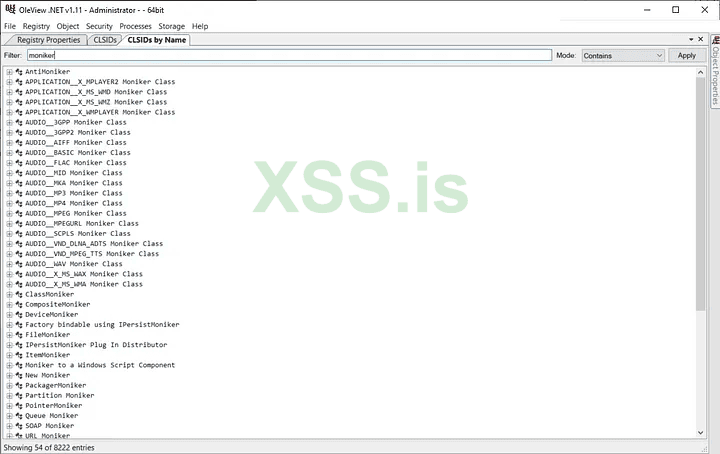Click the icon beside AUDIO__MP3 Moniker Class

[x=19, y=193]
